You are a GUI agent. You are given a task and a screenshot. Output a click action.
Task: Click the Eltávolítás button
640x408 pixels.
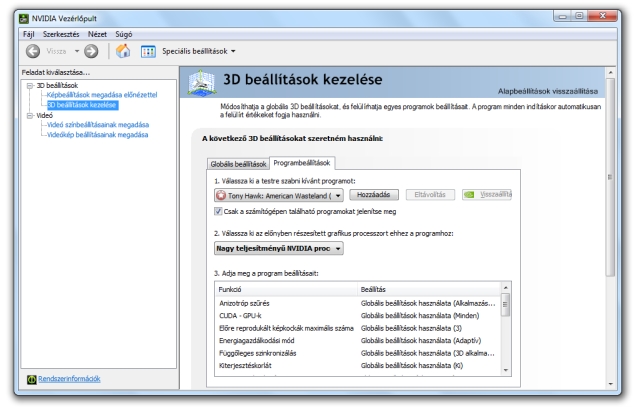[430, 195]
